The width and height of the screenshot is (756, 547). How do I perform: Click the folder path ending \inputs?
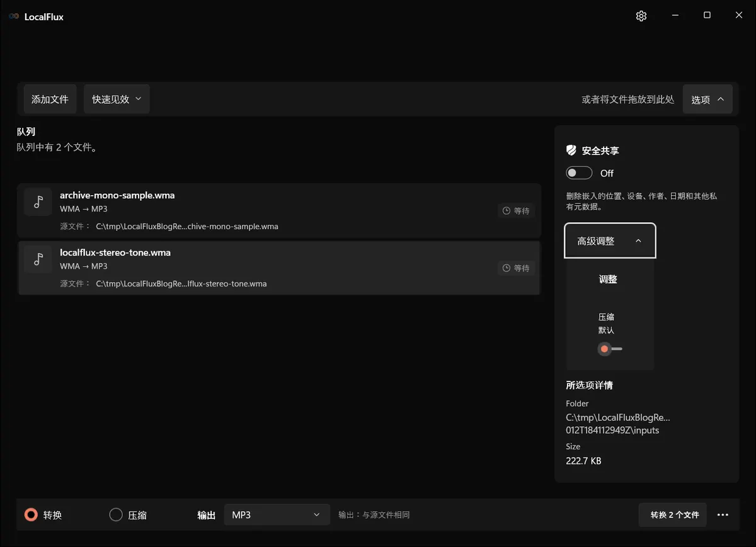618,424
